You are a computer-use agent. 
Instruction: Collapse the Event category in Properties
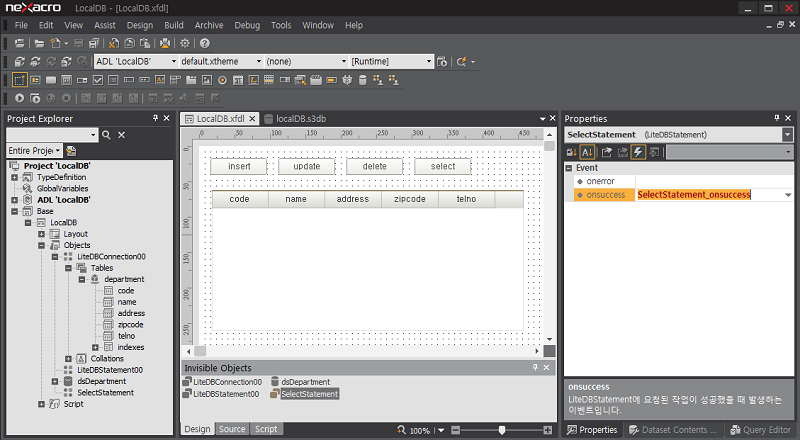tap(569, 168)
